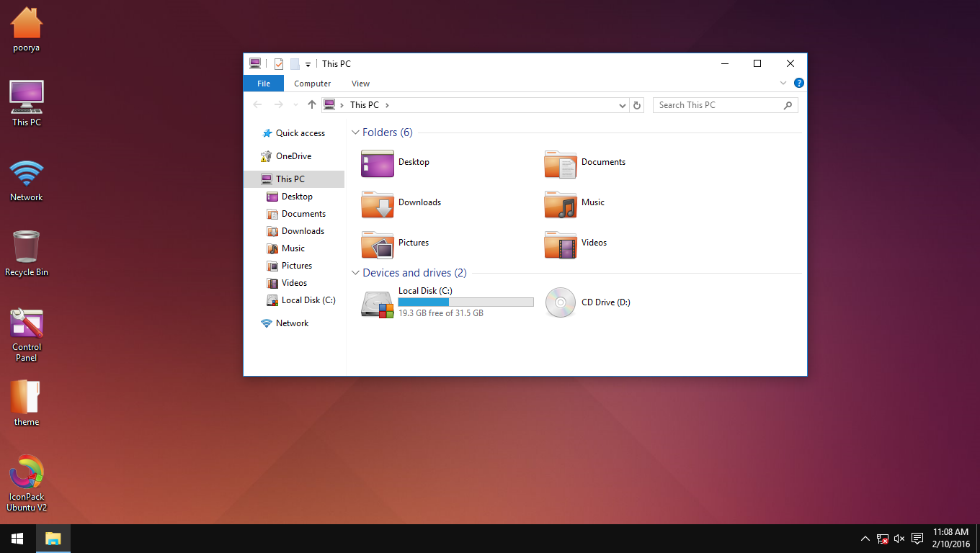Click the search magnifier icon

coord(788,105)
